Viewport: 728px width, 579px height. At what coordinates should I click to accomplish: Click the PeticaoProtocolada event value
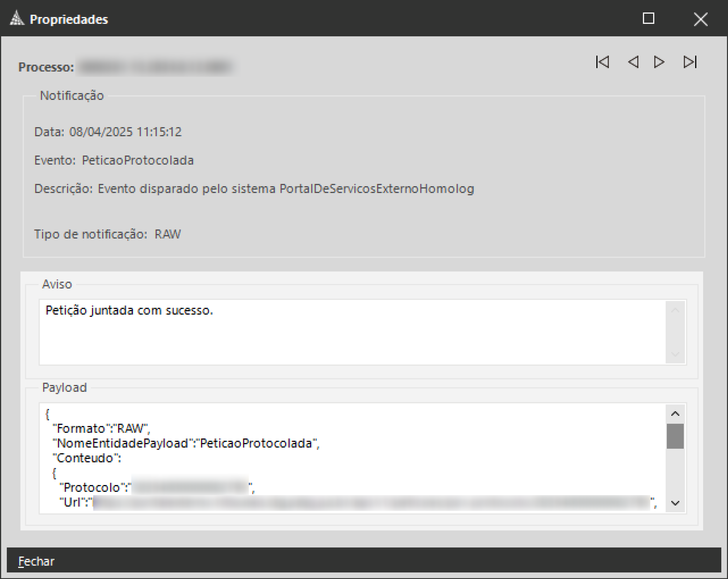click(138, 160)
